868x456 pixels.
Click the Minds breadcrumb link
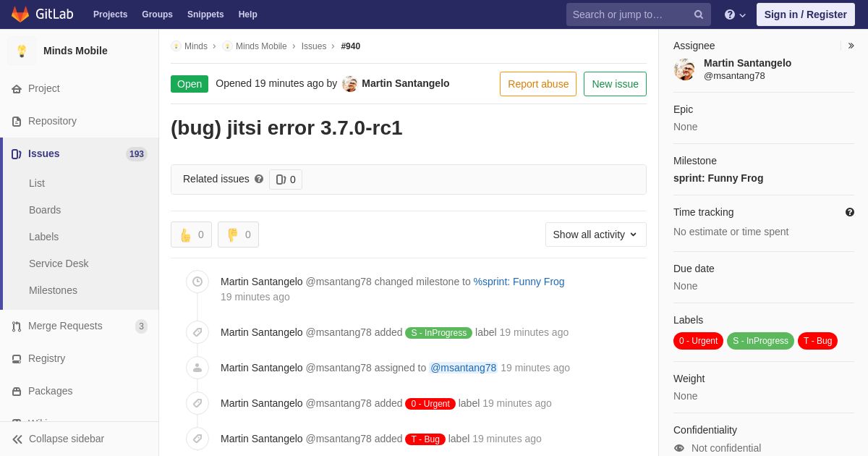pyautogui.click(x=196, y=46)
